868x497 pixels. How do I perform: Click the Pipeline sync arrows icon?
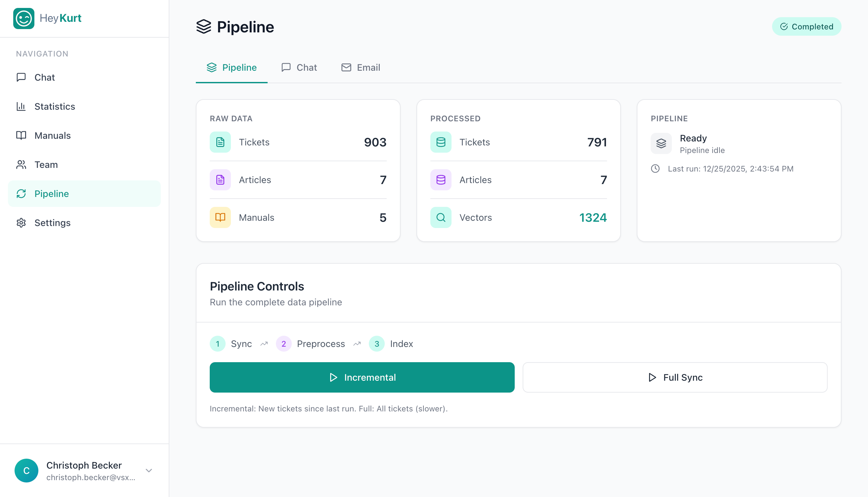click(x=21, y=194)
